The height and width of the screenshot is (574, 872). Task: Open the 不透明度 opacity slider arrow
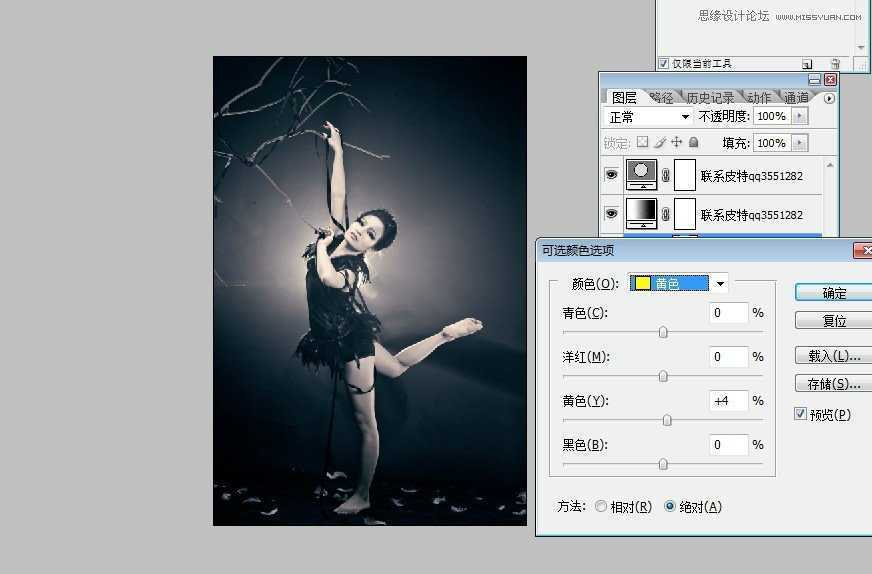[x=800, y=116]
